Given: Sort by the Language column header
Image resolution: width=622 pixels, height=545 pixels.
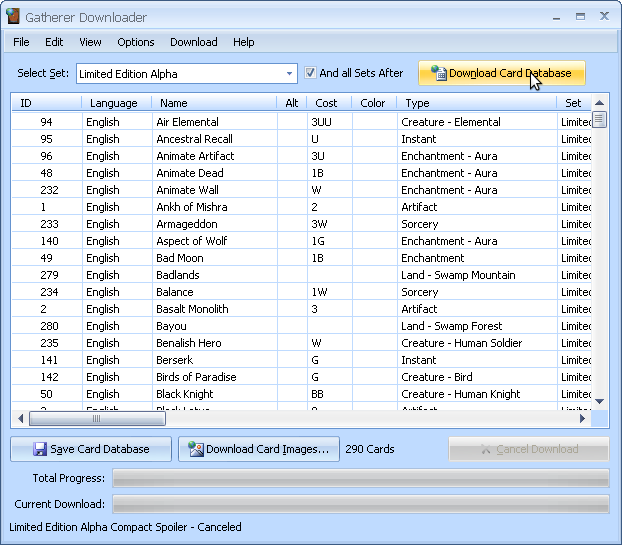Looking at the screenshot, I should pyautogui.click(x=117, y=103).
